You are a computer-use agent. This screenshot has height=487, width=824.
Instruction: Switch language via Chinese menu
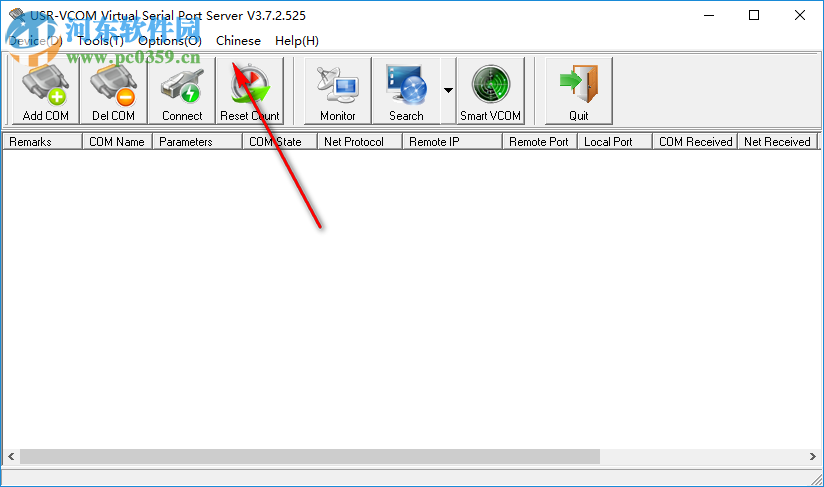pyautogui.click(x=238, y=41)
